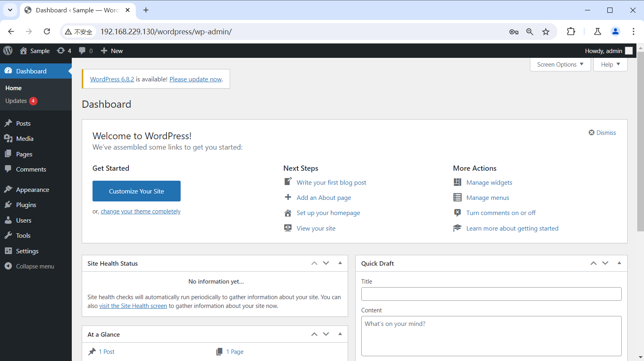Click the Settings icon in sidebar

pyautogui.click(x=8, y=251)
